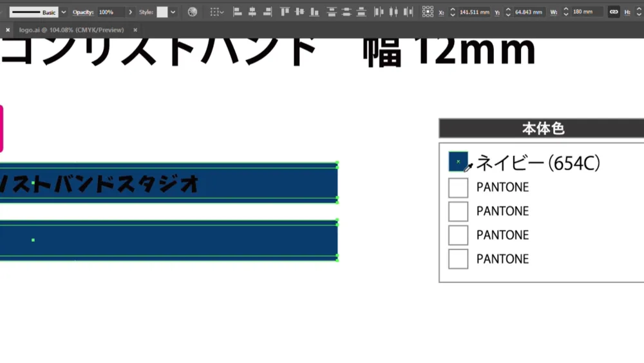Click the navy color swatch beside ネイビー
This screenshot has width=644, height=363.
point(458,162)
